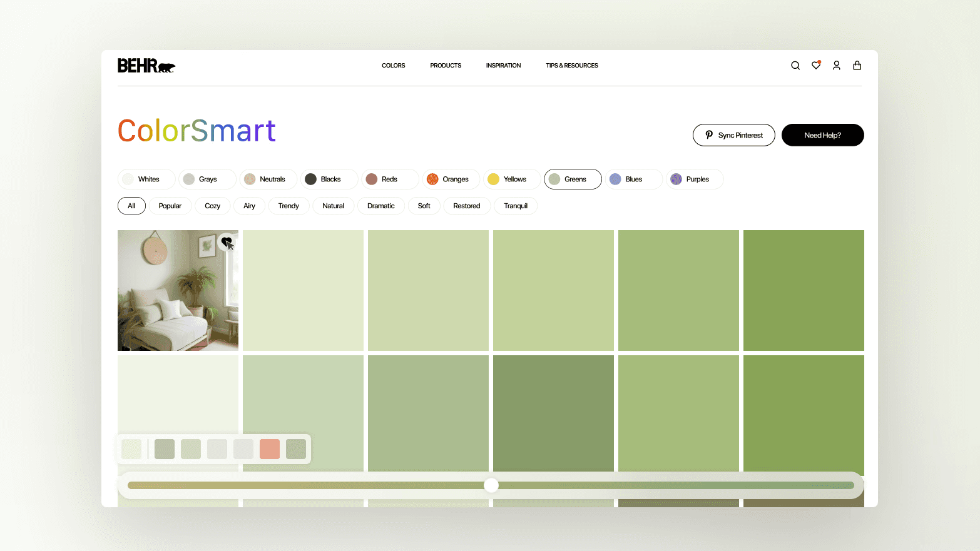Choose the Restored mood filter
Viewport: 980px width, 551px height.
pos(467,206)
